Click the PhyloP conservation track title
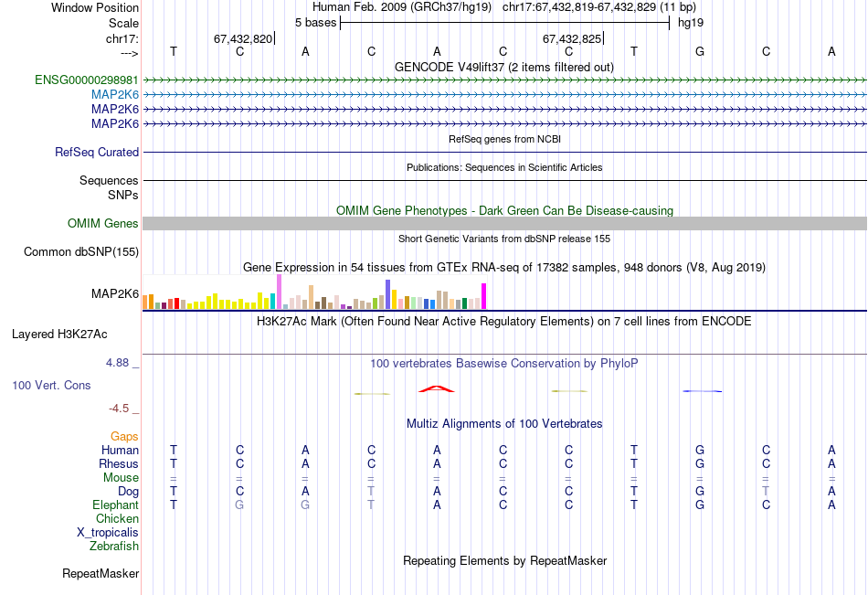Viewport: 868px width, 595px height. pos(503,364)
